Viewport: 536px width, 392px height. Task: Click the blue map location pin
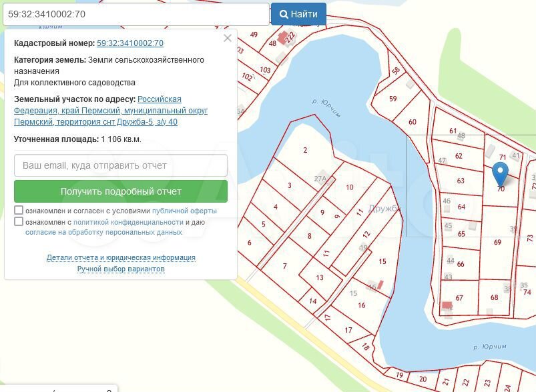[x=500, y=173]
